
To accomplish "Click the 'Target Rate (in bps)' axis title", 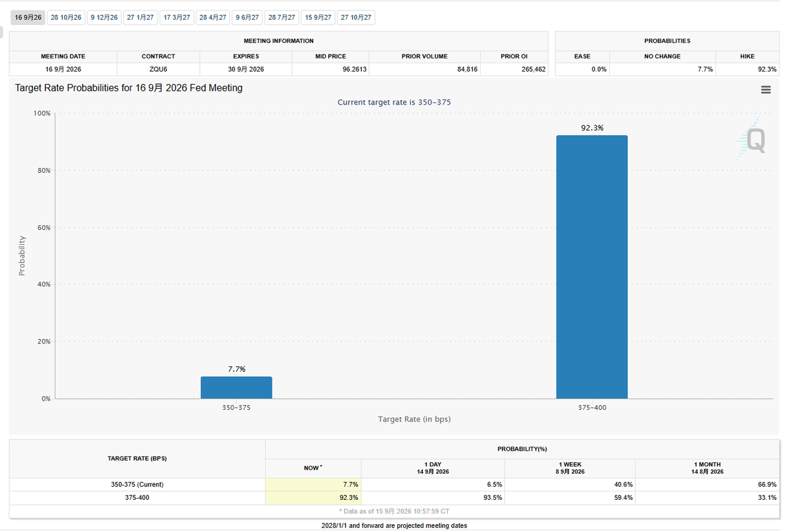I will (x=414, y=419).
